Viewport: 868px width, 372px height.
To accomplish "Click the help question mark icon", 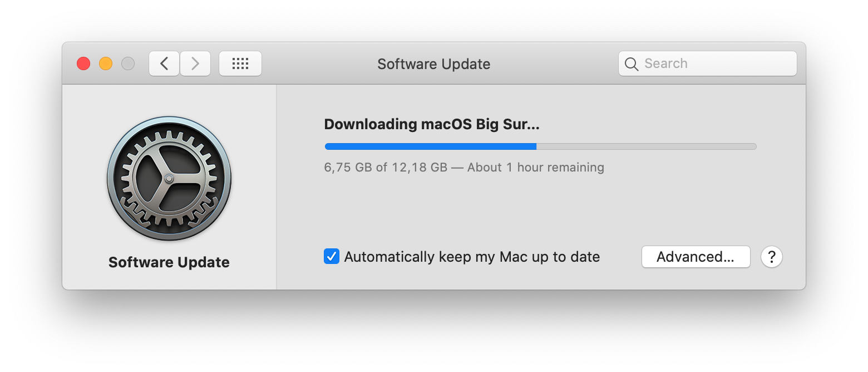I will point(772,257).
